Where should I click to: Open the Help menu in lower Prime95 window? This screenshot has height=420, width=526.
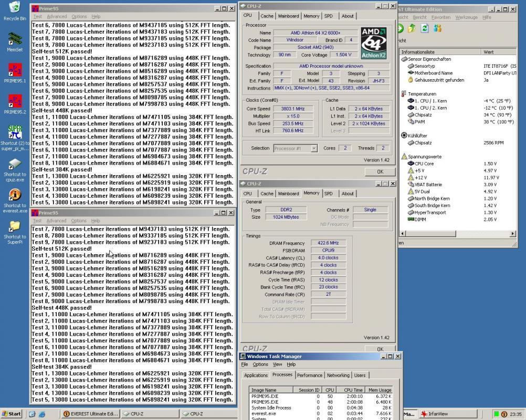tap(96, 221)
